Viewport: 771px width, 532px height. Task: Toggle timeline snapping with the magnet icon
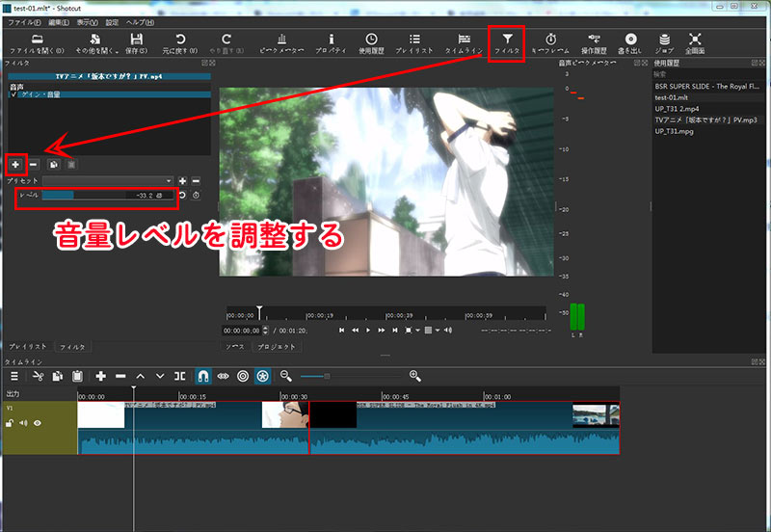tap(203, 376)
